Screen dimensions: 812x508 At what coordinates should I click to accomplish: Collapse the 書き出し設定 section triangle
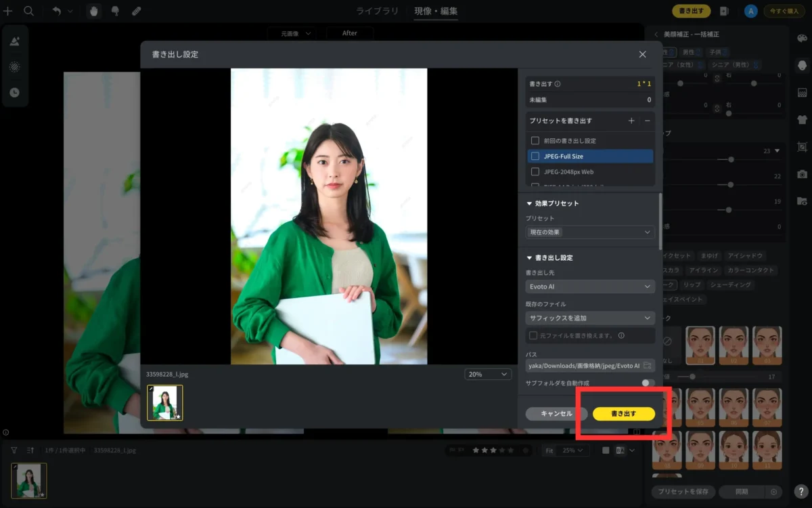coord(530,258)
